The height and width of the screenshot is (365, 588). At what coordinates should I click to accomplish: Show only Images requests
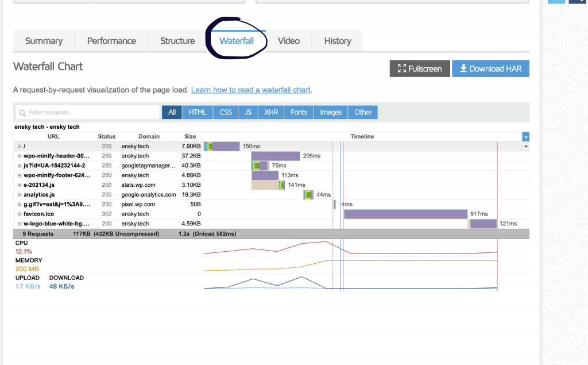point(330,112)
